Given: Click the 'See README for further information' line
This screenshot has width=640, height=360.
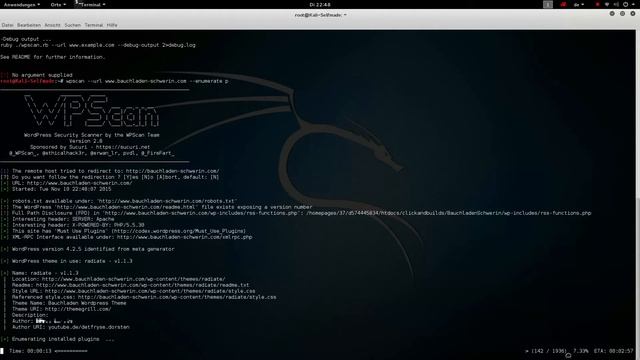Looking at the screenshot, I should pyautogui.click(x=53, y=57).
